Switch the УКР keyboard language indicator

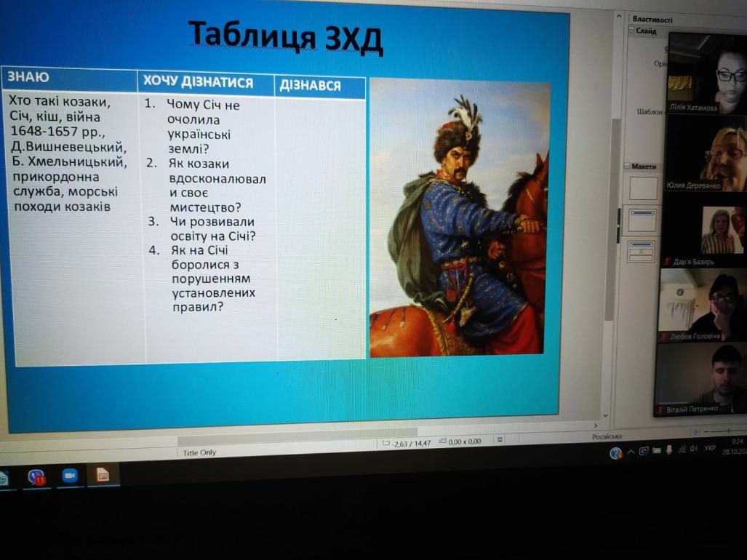pos(710,448)
